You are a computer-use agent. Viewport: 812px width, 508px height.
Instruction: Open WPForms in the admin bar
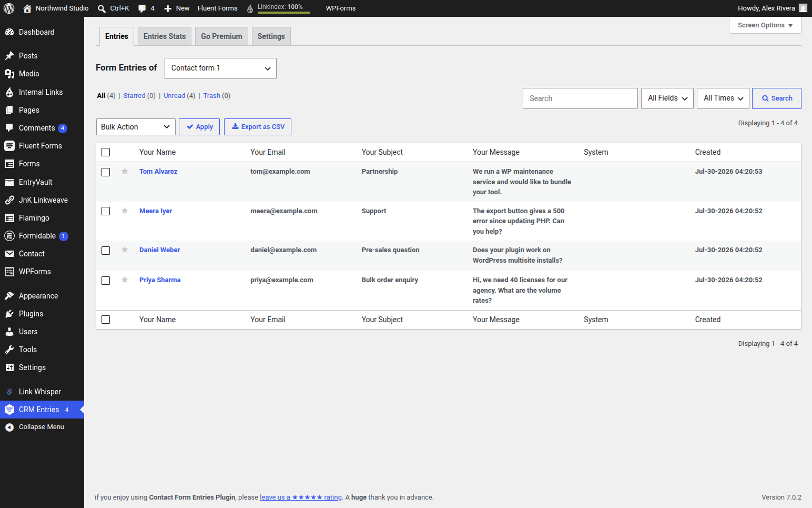(x=341, y=8)
